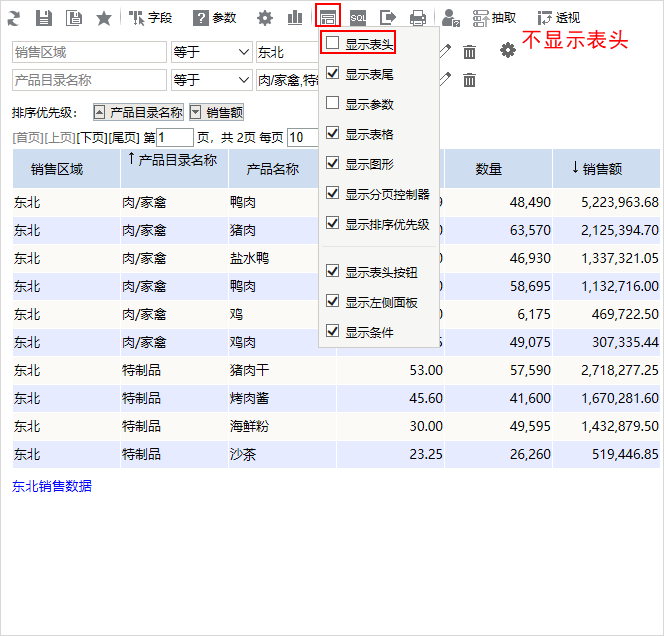Click the save-as document icon
Screen dimensions: 664x636
(x=74, y=18)
